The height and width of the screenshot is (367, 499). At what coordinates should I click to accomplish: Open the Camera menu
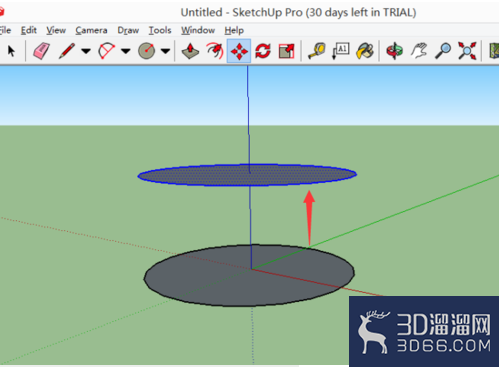coord(91,30)
